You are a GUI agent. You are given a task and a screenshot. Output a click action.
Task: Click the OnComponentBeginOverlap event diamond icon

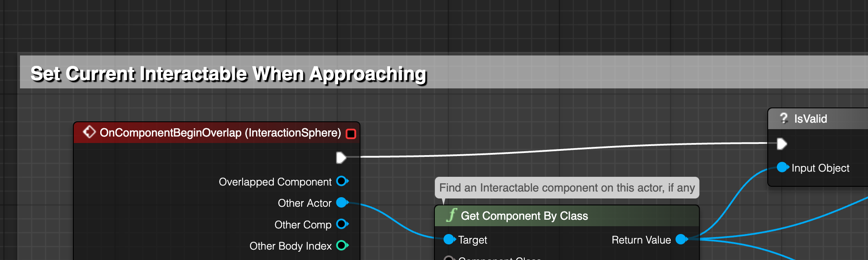[89, 132]
